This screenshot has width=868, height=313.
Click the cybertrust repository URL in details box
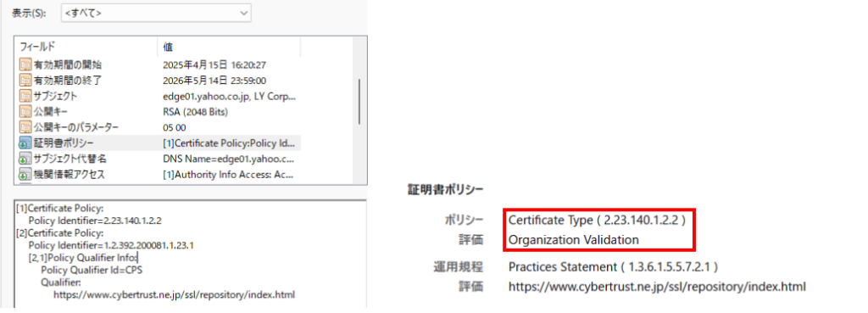[174, 294]
